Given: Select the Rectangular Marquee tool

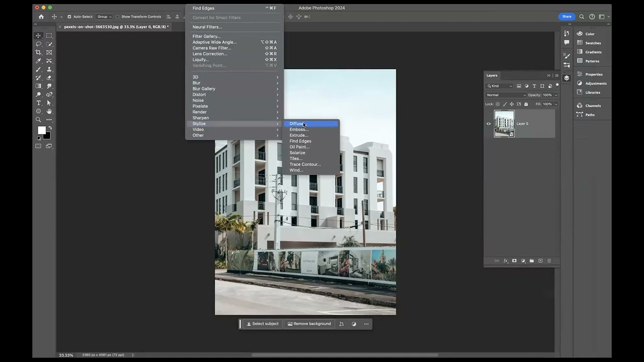Looking at the screenshot, I should pos(49,36).
